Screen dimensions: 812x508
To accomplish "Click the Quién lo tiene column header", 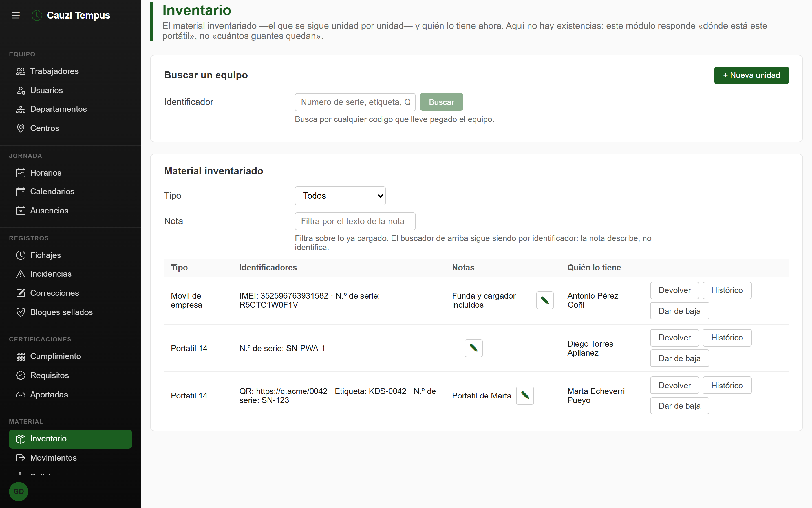I will pyautogui.click(x=594, y=268).
